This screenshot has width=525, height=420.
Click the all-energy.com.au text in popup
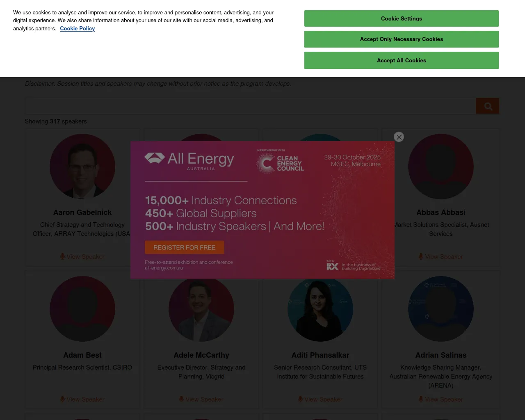(164, 268)
